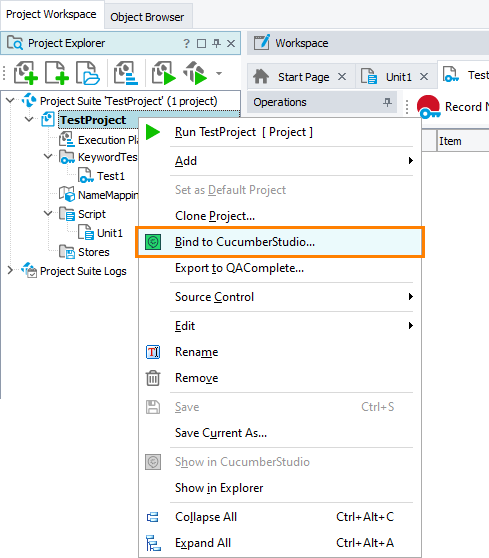Click the Item column header

(x=463, y=141)
